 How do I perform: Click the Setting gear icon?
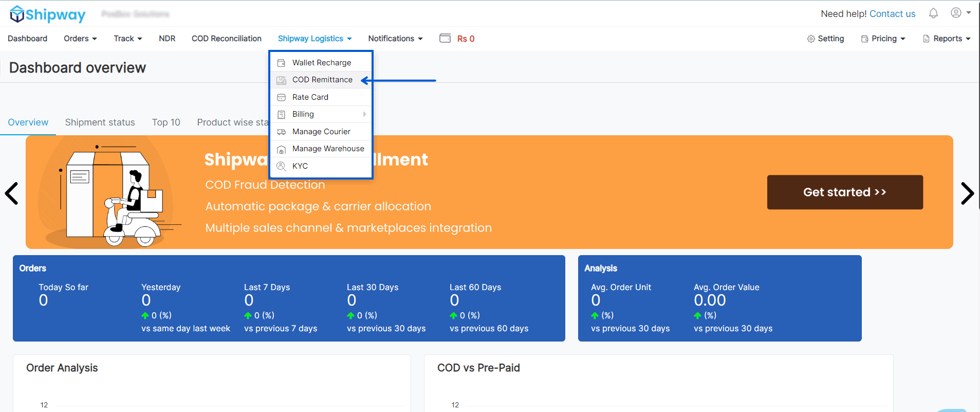(811, 39)
